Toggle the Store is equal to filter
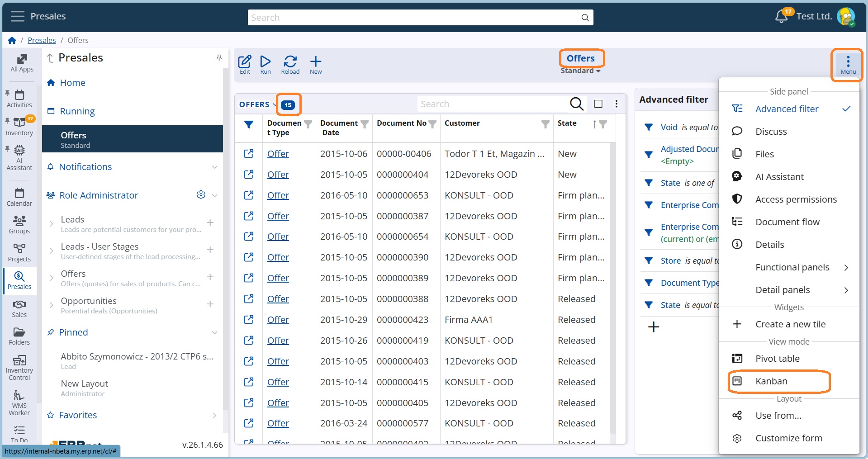868x459 pixels. [x=649, y=260]
